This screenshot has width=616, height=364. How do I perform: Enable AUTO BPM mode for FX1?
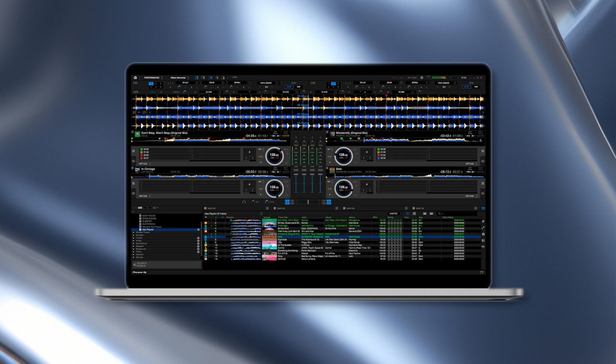point(289,87)
